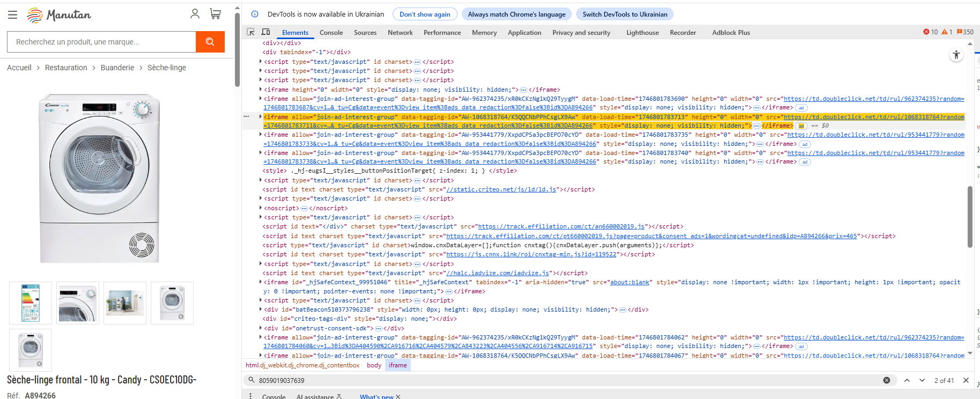Open the user account icon

195,14
